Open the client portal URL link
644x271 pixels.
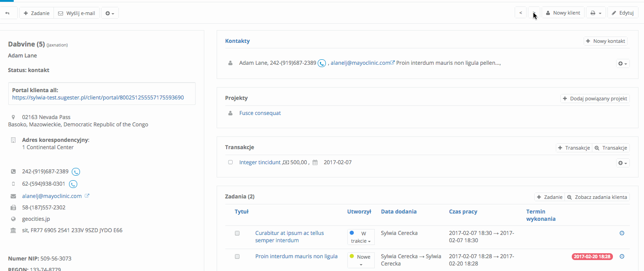pyautogui.click(x=98, y=98)
